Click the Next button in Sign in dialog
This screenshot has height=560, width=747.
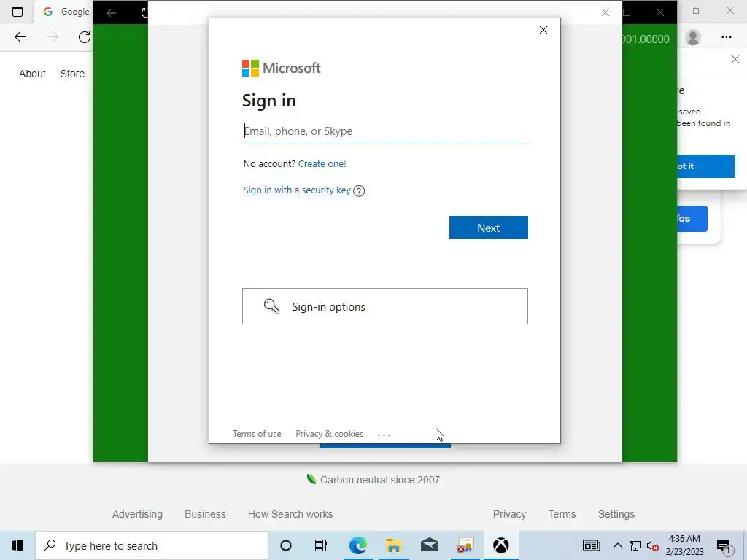click(x=488, y=227)
